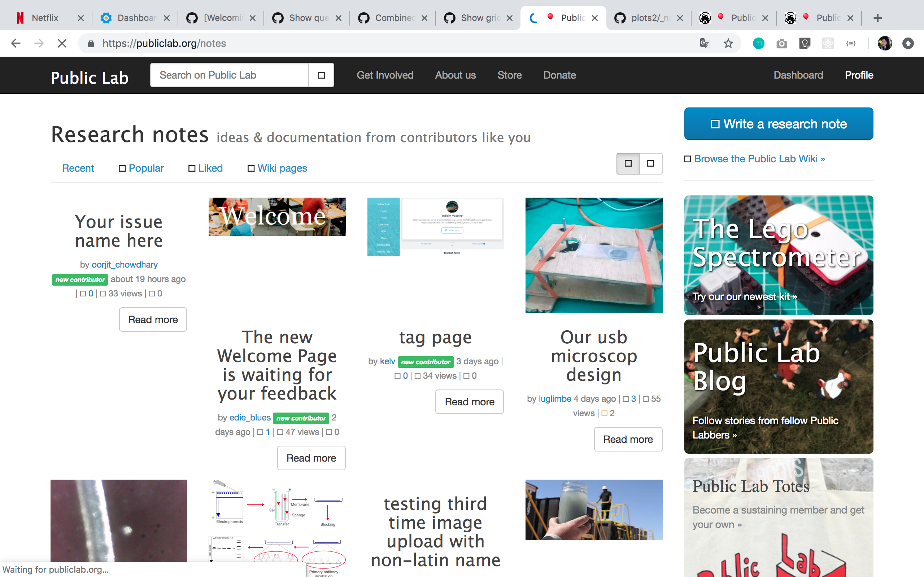Image resolution: width=924 pixels, height=577 pixels.
Task: Bookmark this page via the star icon
Action: click(728, 43)
